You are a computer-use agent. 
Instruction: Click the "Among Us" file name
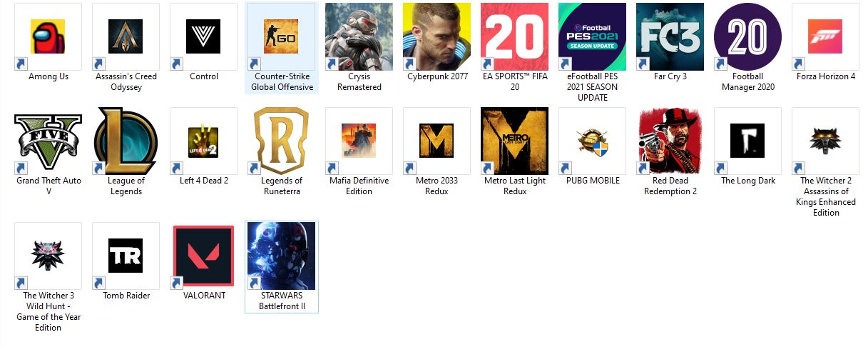(x=48, y=76)
